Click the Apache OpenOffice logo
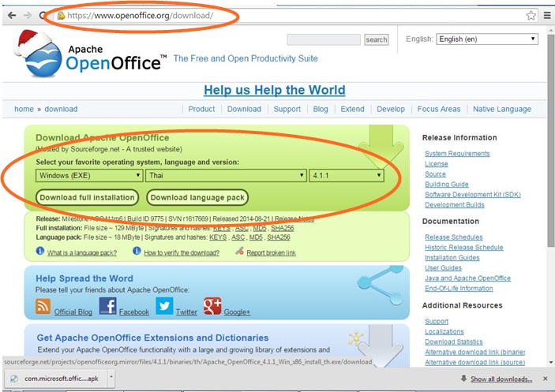 point(91,54)
